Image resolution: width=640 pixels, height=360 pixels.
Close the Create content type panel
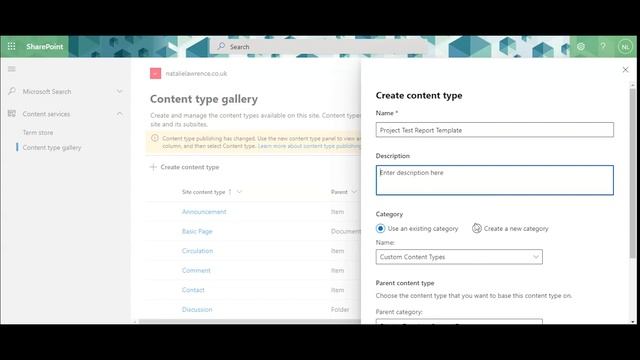click(x=625, y=70)
